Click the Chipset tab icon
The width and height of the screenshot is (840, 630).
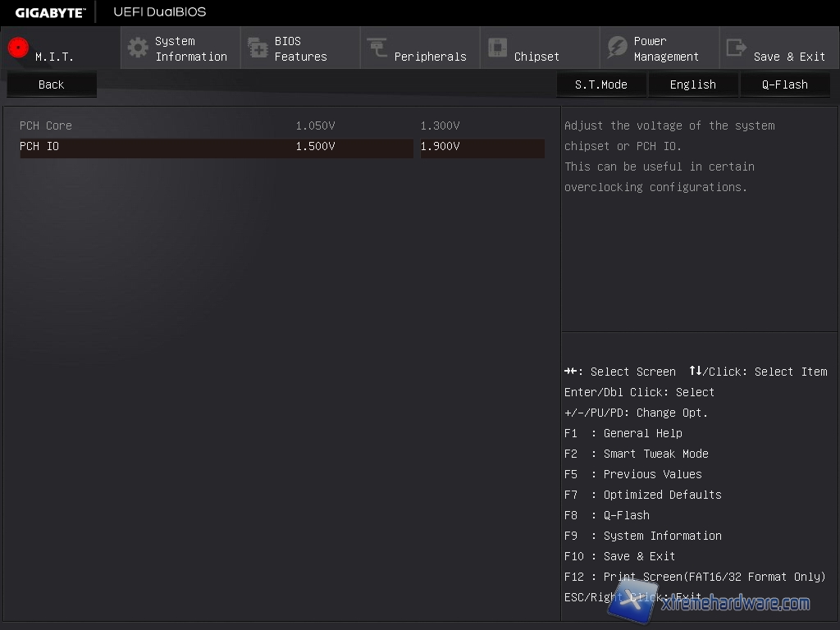tap(497, 48)
